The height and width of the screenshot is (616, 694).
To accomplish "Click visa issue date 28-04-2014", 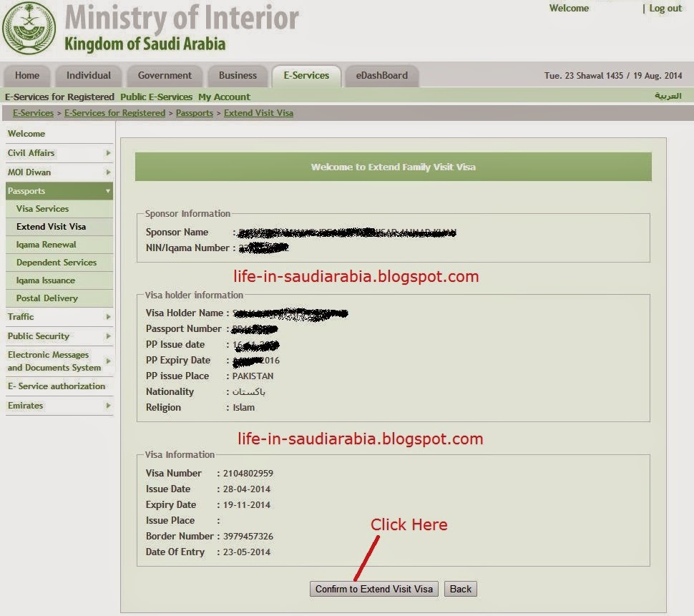I will coord(247,489).
